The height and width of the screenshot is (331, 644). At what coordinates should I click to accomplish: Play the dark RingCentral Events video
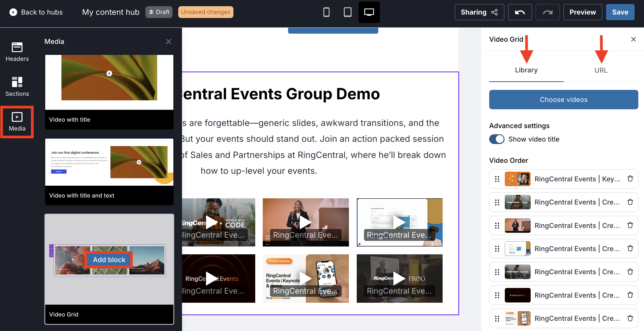212,279
